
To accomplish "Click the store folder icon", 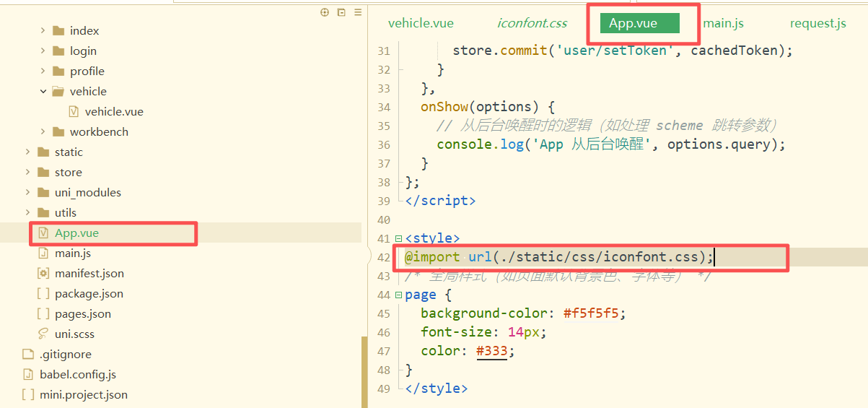I will [x=43, y=172].
